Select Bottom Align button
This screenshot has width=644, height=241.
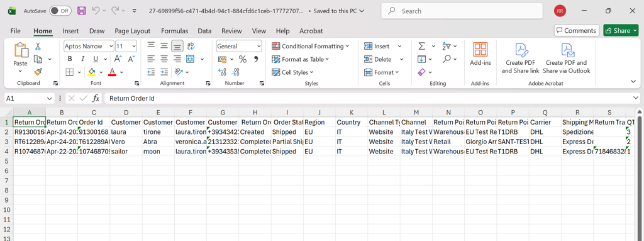click(x=177, y=46)
